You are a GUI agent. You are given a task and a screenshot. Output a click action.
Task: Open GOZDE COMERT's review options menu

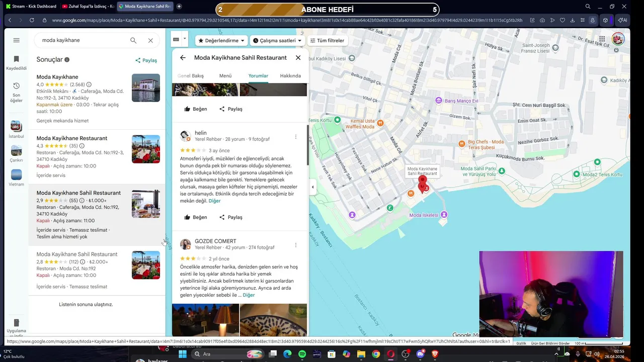point(295,245)
